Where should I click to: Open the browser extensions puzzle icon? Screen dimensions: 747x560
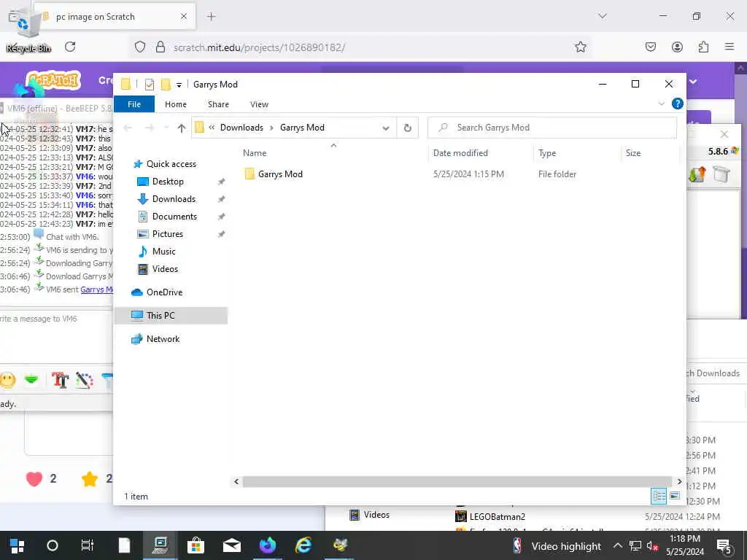pos(703,47)
